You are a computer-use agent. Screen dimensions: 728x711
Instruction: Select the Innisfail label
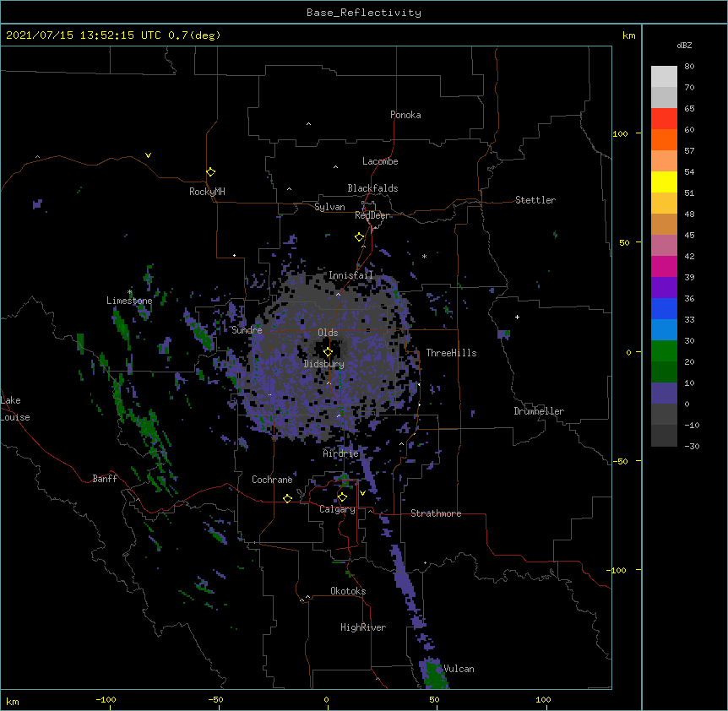coord(350,275)
